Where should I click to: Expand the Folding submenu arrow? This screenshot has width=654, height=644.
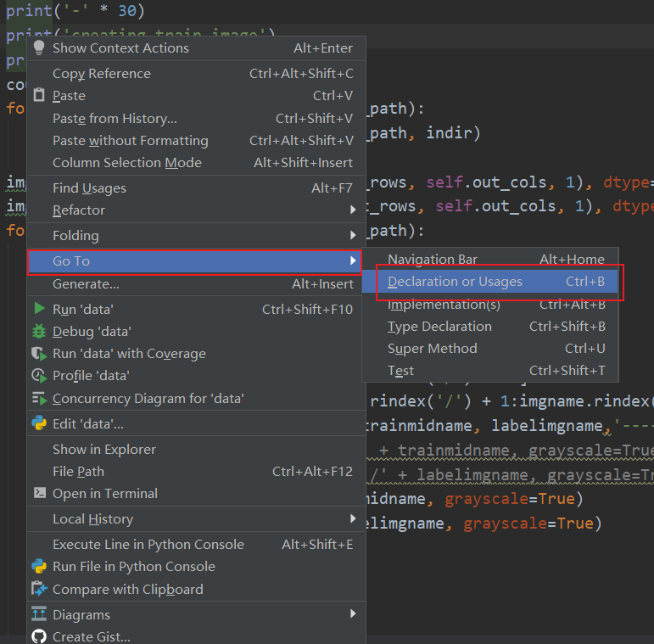353,235
